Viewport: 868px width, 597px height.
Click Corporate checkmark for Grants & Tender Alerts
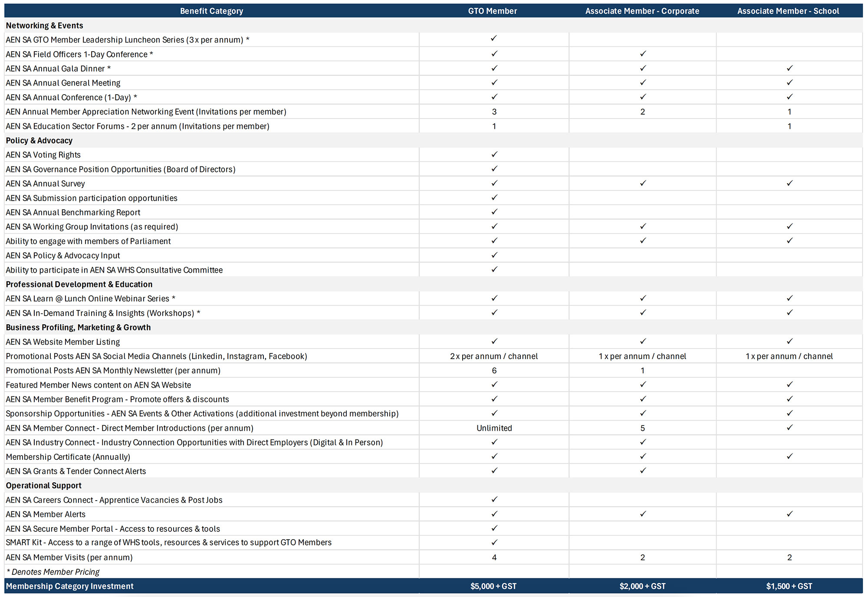643,471
